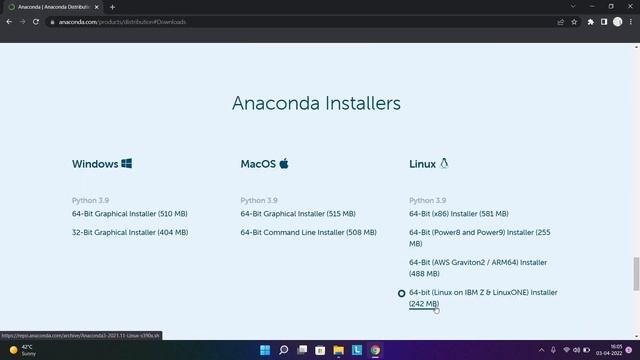Click the page vertical scrollbar thumb
Image resolution: width=640 pixels, height=360 pixels.
pyautogui.click(x=636, y=274)
